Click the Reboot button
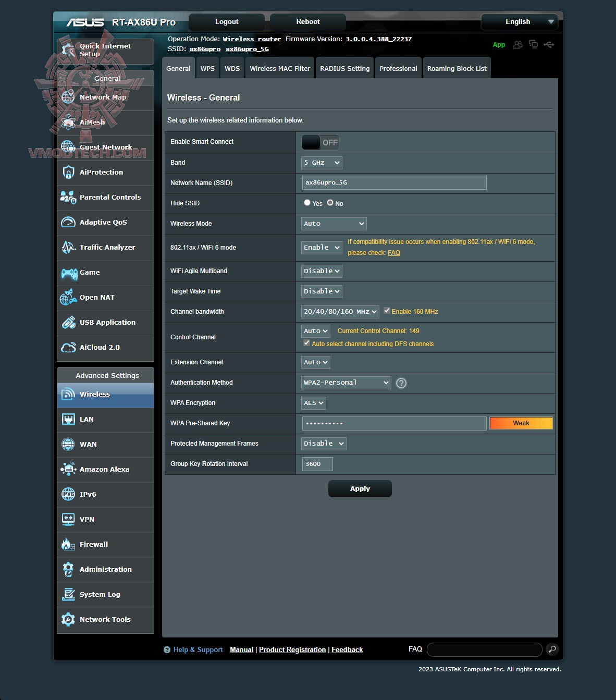Image resolution: width=616 pixels, height=700 pixels. 308,22
